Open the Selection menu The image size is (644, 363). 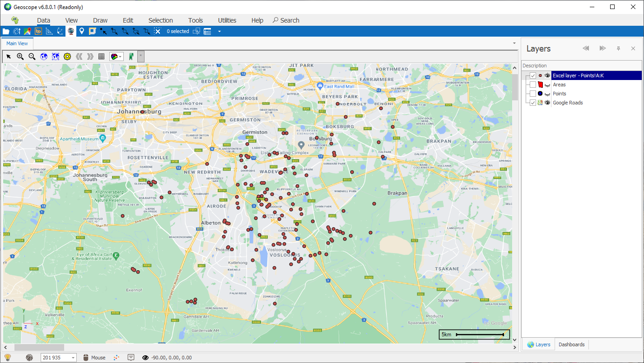coord(160,20)
